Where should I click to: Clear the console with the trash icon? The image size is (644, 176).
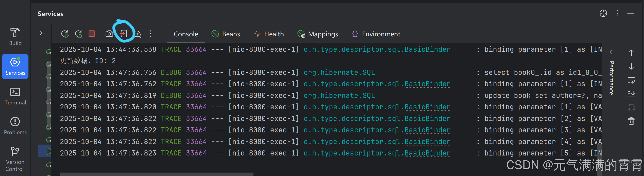pos(631,121)
